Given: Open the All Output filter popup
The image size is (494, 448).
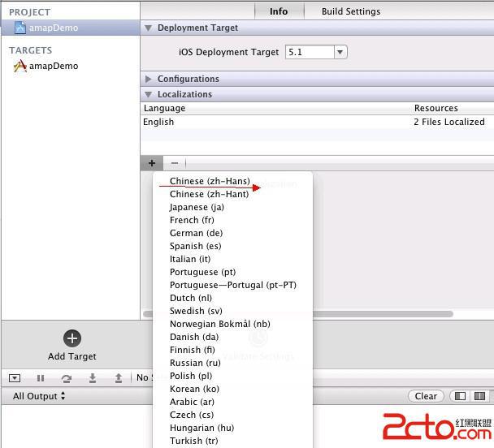Looking at the screenshot, I should (x=39, y=396).
